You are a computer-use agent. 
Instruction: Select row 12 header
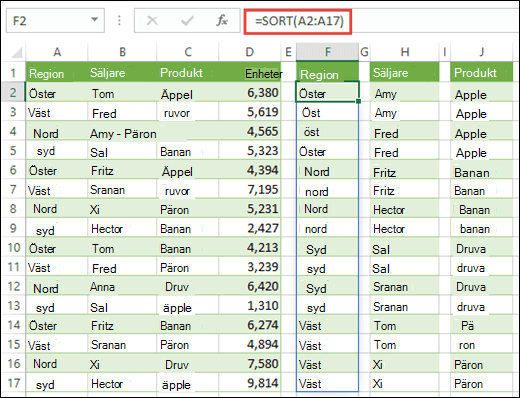pyautogui.click(x=13, y=286)
